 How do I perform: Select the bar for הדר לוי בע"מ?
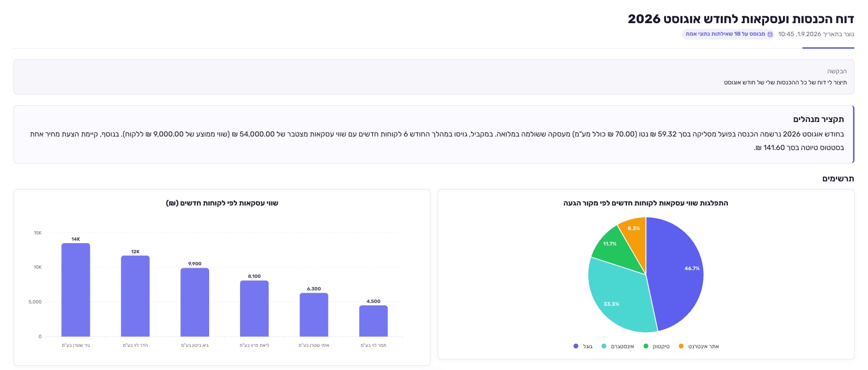point(135,296)
